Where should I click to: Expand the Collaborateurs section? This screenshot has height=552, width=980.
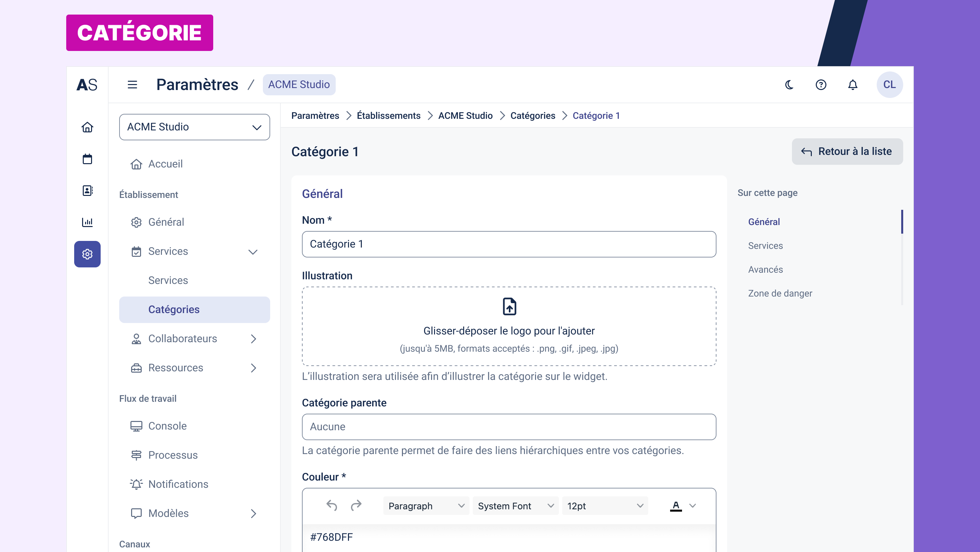coord(194,339)
